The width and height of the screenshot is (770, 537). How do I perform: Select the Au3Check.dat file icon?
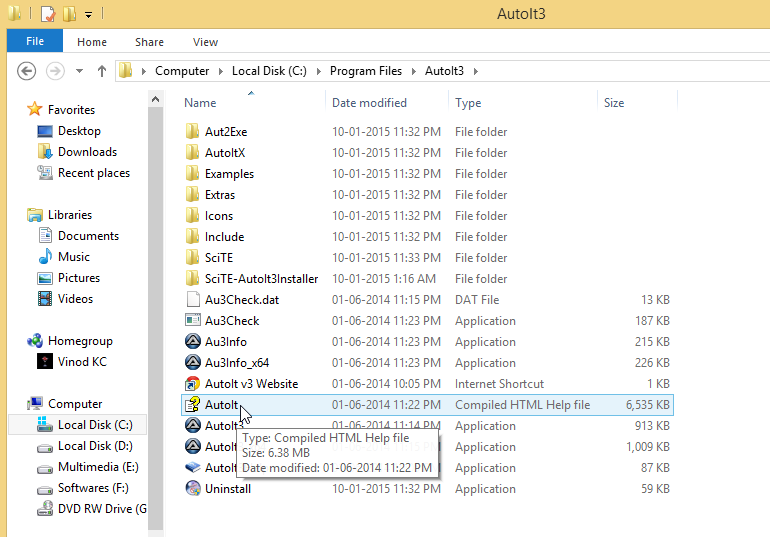(x=192, y=299)
